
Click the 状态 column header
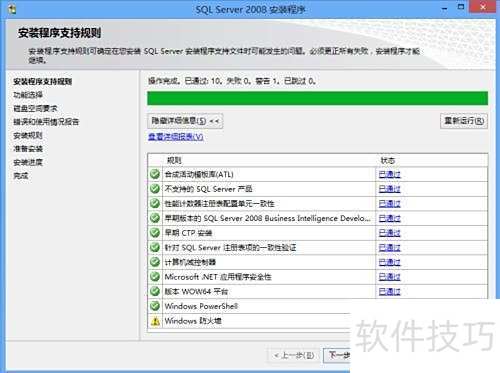[x=388, y=160]
